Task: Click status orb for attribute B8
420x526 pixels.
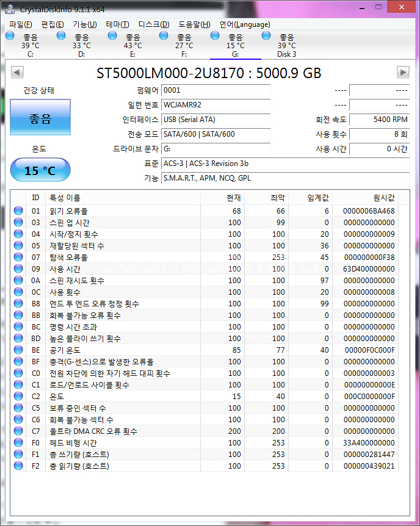Action: coord(18,303)
